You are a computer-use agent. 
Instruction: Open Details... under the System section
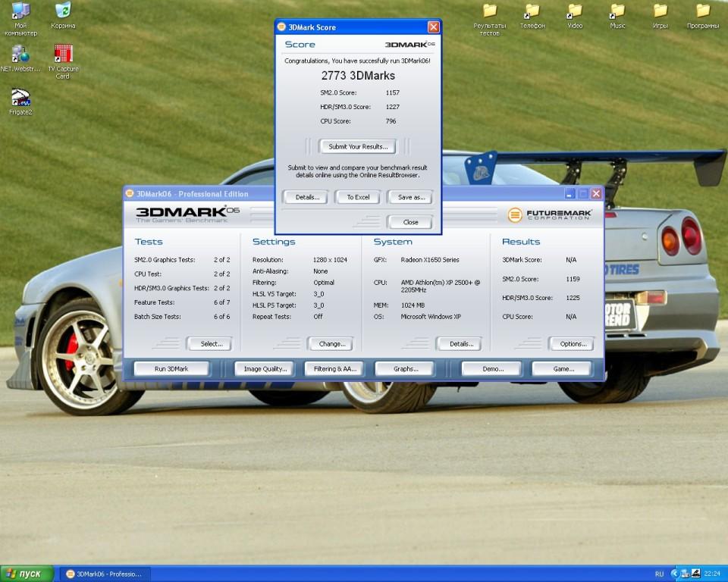461,344
